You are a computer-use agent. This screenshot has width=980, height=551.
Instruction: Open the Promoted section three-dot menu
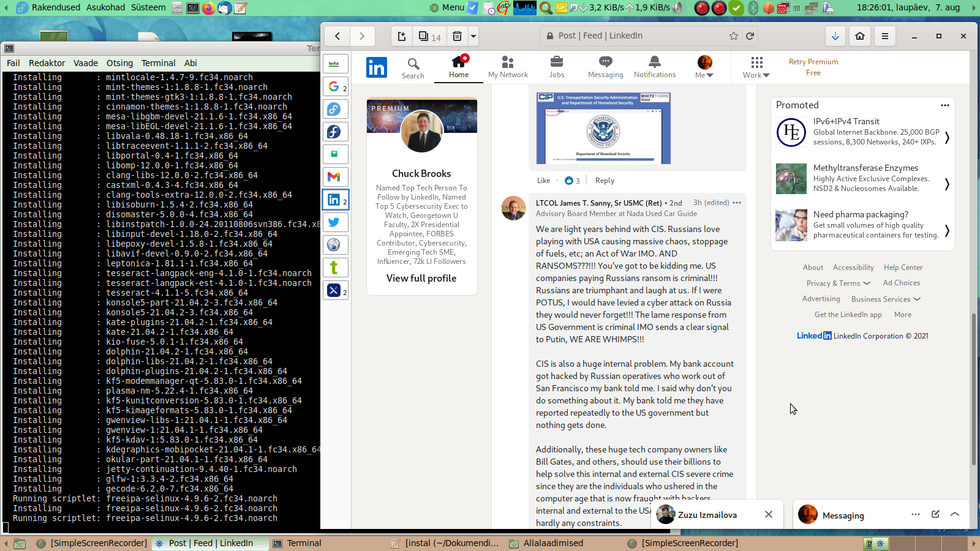(945, 105)
